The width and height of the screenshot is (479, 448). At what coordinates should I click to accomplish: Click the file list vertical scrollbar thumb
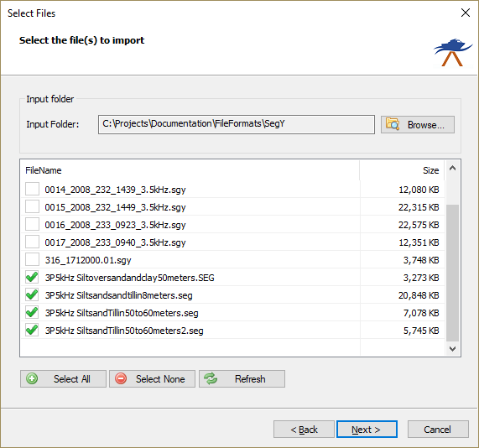pyautogui.click(x=452, y=273)
